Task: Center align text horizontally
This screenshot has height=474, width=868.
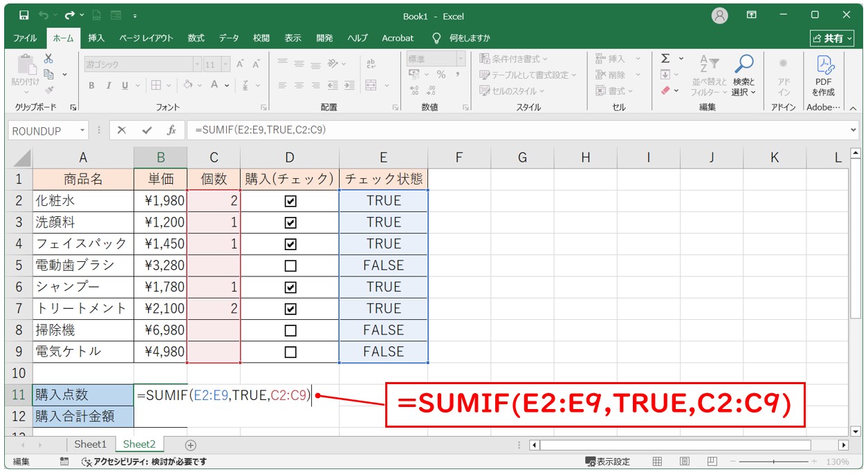Action: (x=300, y=85)
